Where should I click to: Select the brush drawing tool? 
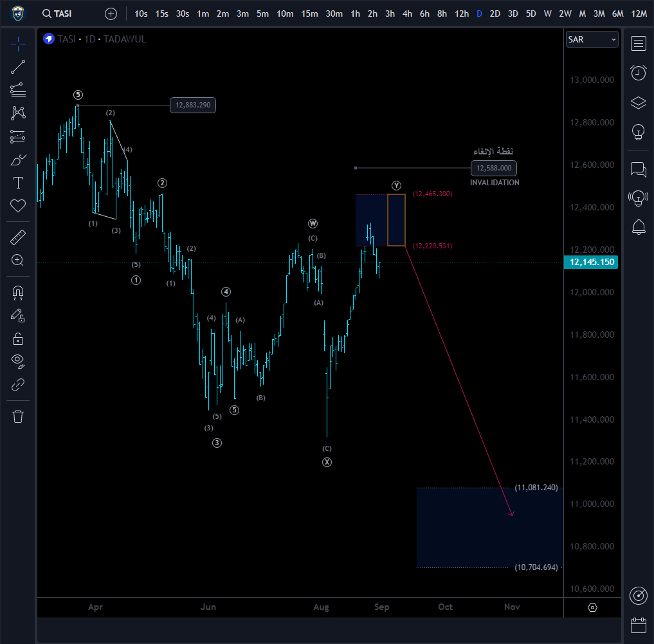tap(18, 160)
